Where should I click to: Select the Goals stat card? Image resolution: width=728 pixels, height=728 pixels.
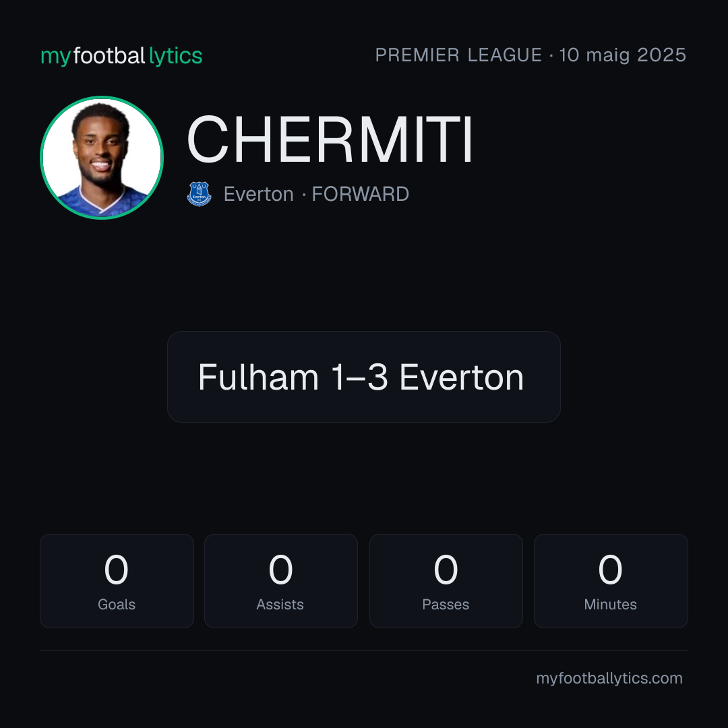(x=117, y=581)
